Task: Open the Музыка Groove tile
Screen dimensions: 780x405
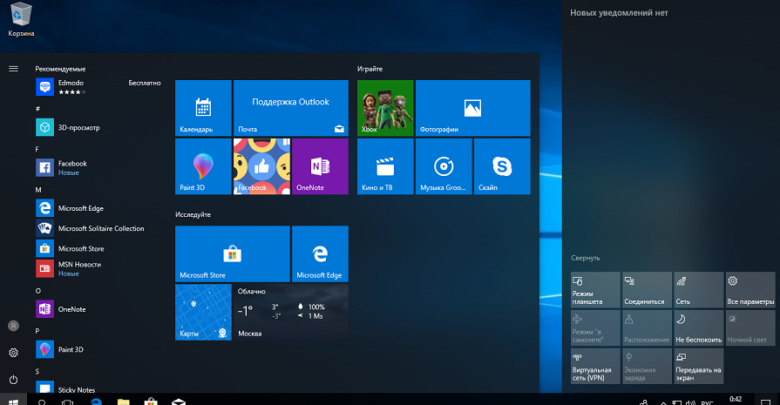Action: (x=444, y=166)
